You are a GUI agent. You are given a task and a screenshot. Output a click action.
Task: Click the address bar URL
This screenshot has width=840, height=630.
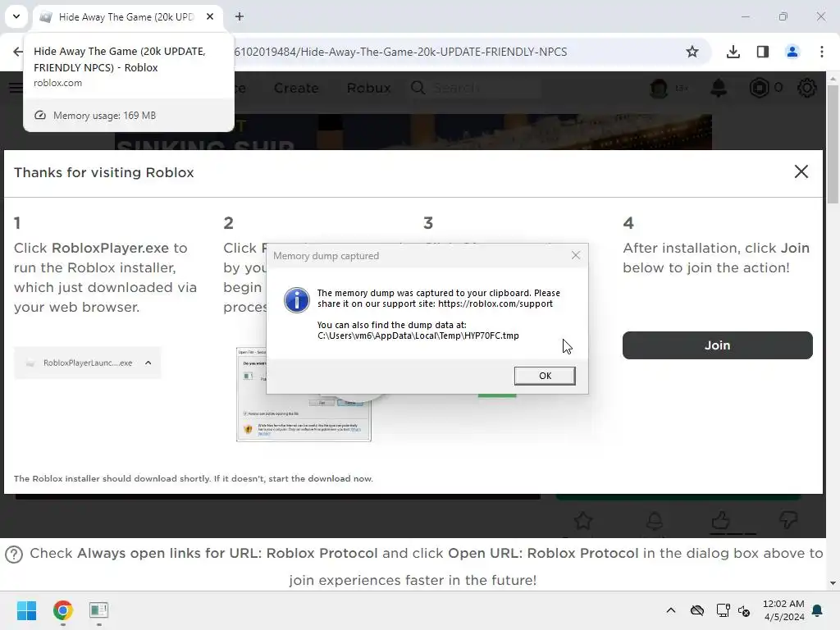click(x=400, y=52)
